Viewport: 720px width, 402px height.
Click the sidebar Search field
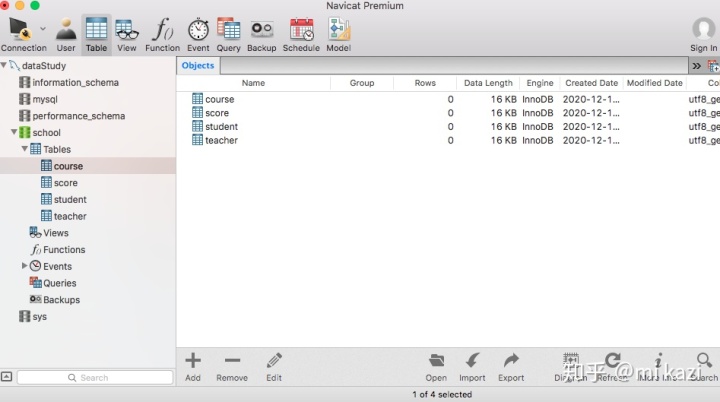[x=95, y=378]
